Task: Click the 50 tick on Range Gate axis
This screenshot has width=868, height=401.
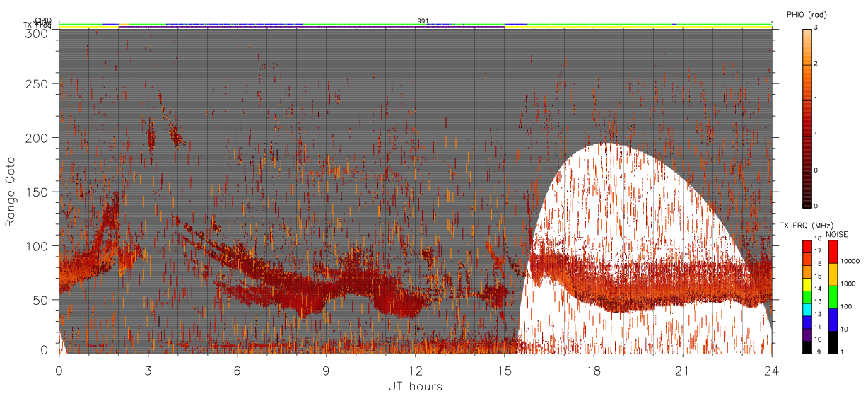Action: (42, 300)
